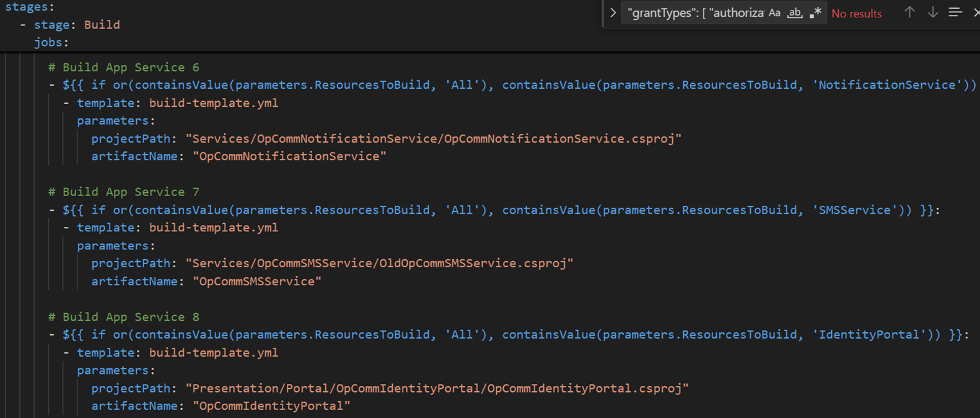The image size is (980, 418).
Task: Close the find widget
Action: tap(976, 12)
